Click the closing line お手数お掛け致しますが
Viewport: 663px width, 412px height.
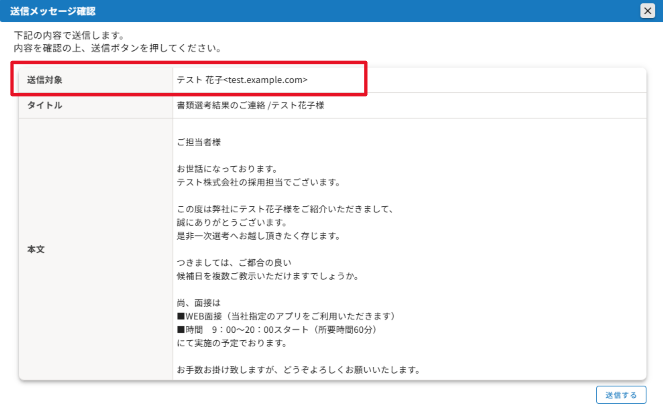point(296,369)
